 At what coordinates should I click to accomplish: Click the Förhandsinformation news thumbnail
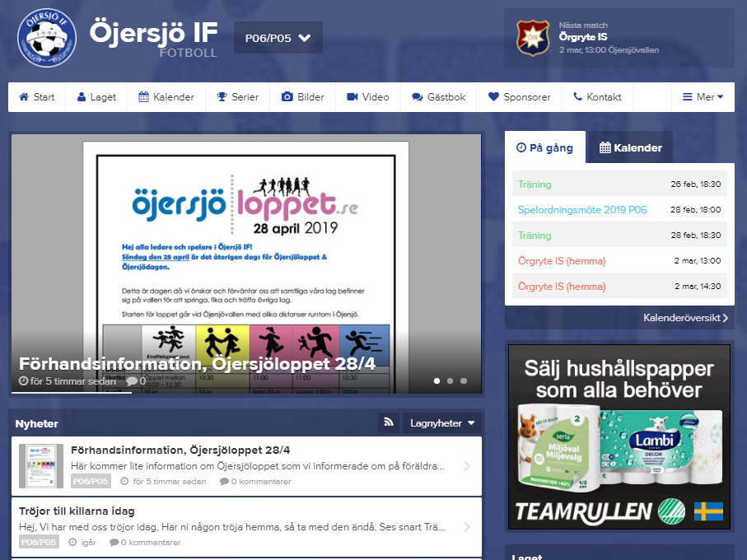click(41, 466)
